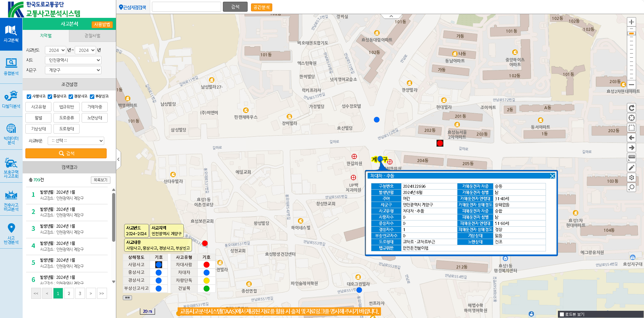Go to previous map view arrow
This screenshot has height=318, width=644.
[x=631, y=138]
